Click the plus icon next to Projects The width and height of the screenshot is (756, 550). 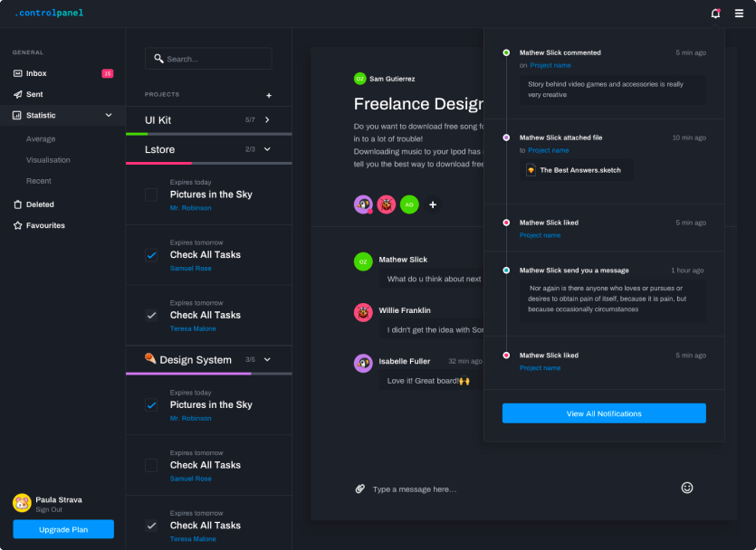point(268,95)
